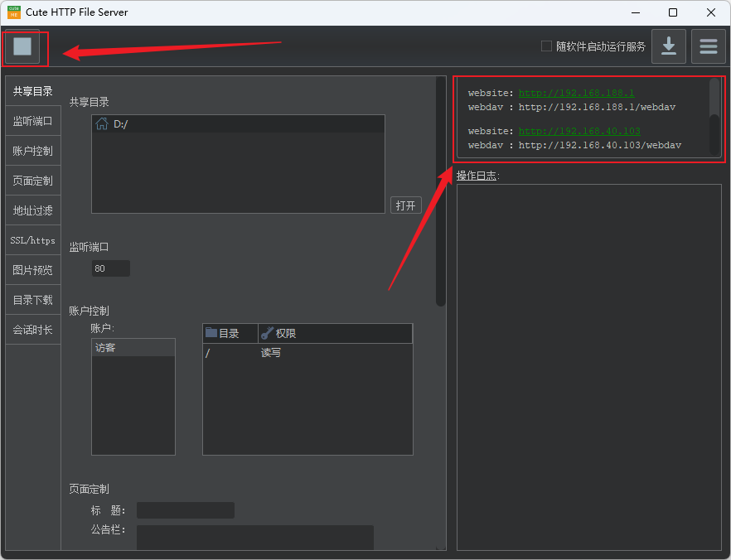Open the hamburger menu

tap(708, 46)
